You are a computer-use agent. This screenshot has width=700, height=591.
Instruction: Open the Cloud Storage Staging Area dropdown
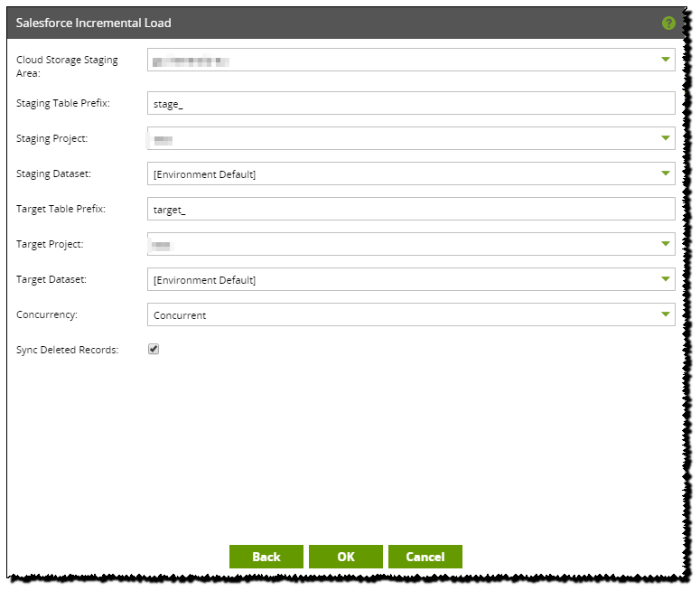coord(411,60)
